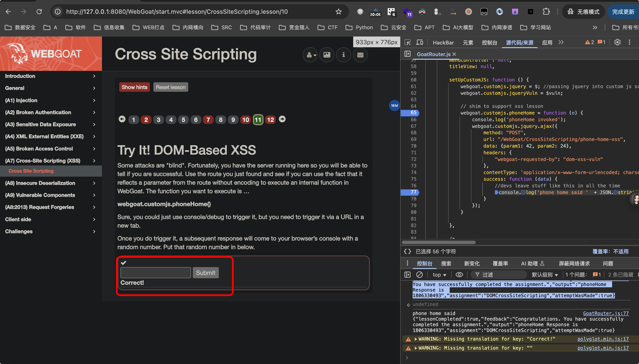The height and width of the screenshot is (364, 639).
Task: Click the random number input field
Action: point(156,272)
